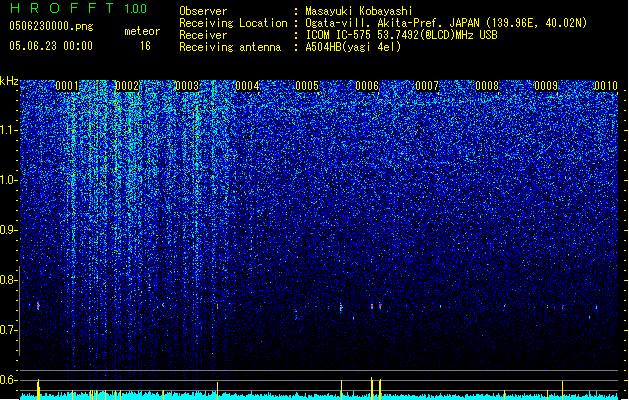Click the 0.7 frequency axis label
Image resolution: width=629 pixels, height=400 pixels.
9,330
